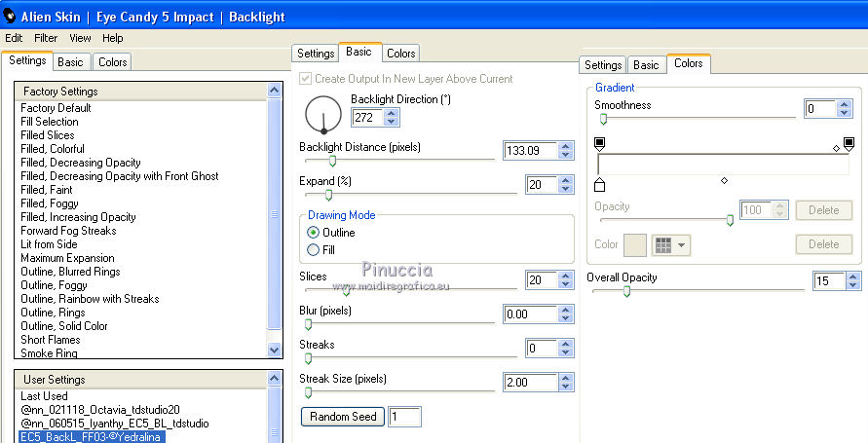Click the Smoothness slider handle
The width and height of the screenshot is (868, 443).
603,119
